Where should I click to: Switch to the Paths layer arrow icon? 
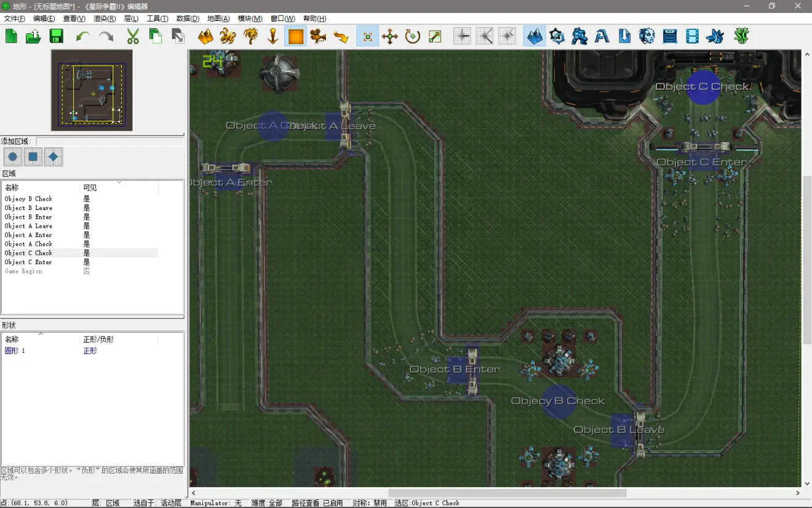click(341, 36)
